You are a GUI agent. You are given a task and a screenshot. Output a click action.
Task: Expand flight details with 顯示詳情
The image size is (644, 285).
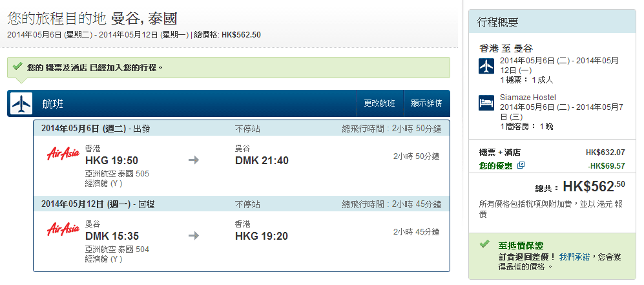pos(426,103)
